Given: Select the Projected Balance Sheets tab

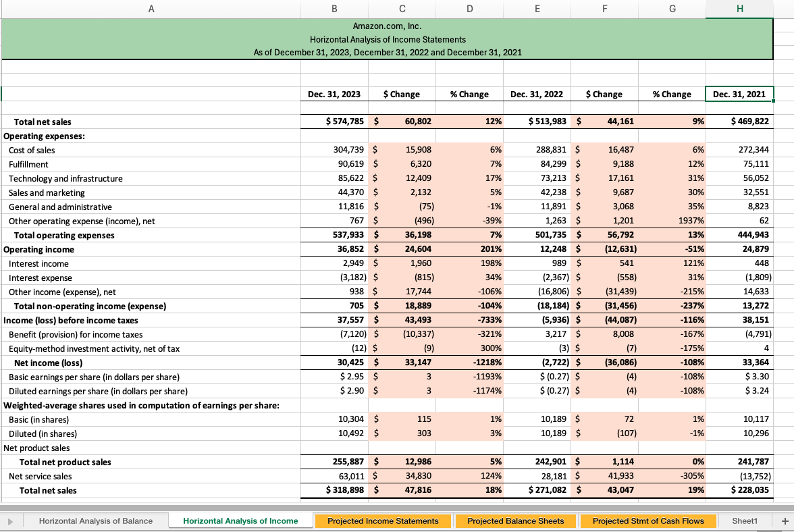Looking at the screenshot, I should click(x=515, y=521).
